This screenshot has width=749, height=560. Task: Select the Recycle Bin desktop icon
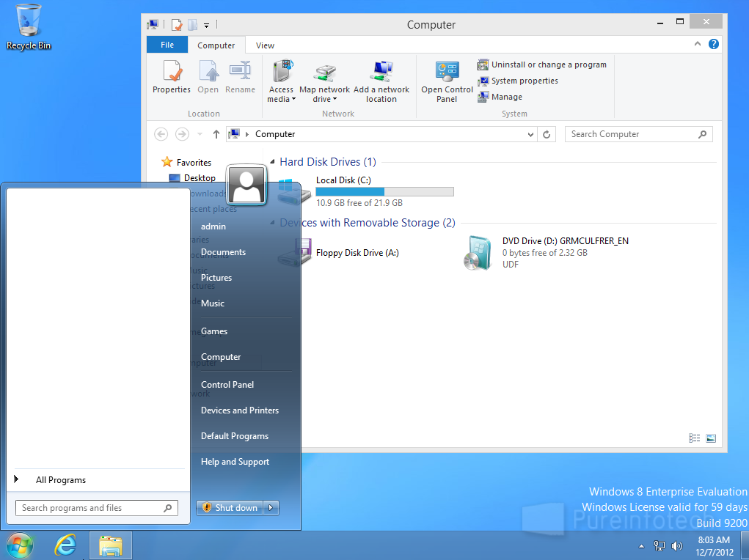pyautogui.click(x=29, y=26)
